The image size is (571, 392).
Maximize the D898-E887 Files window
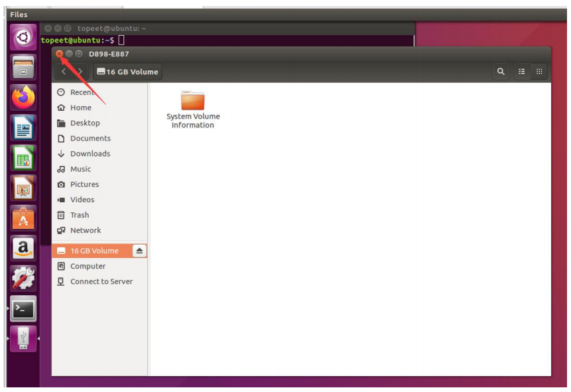click(x=79, y=54)
